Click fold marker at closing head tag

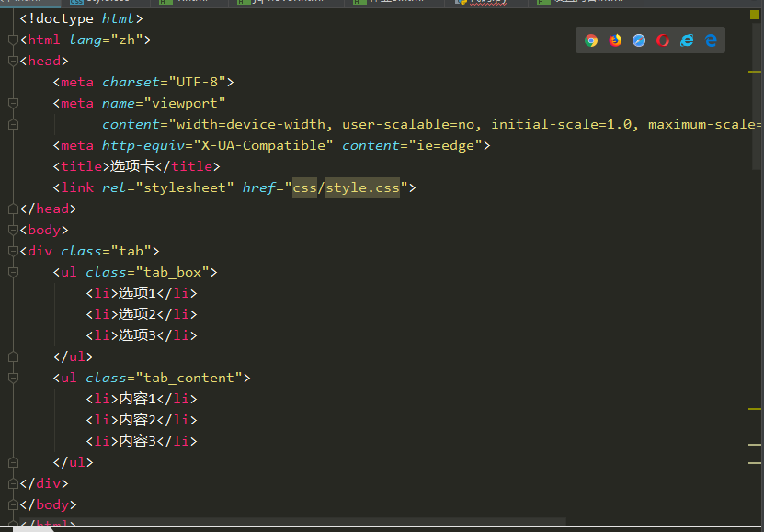click(13, 209)
